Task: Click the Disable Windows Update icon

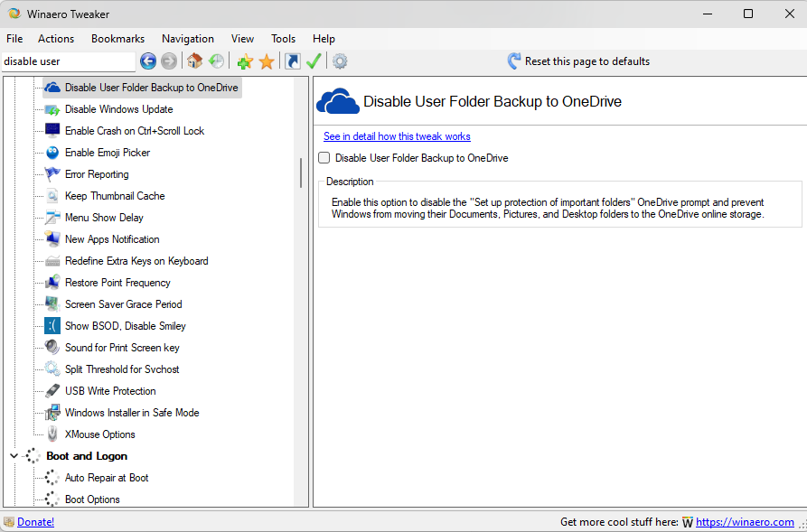Action: tap(52, 109)
